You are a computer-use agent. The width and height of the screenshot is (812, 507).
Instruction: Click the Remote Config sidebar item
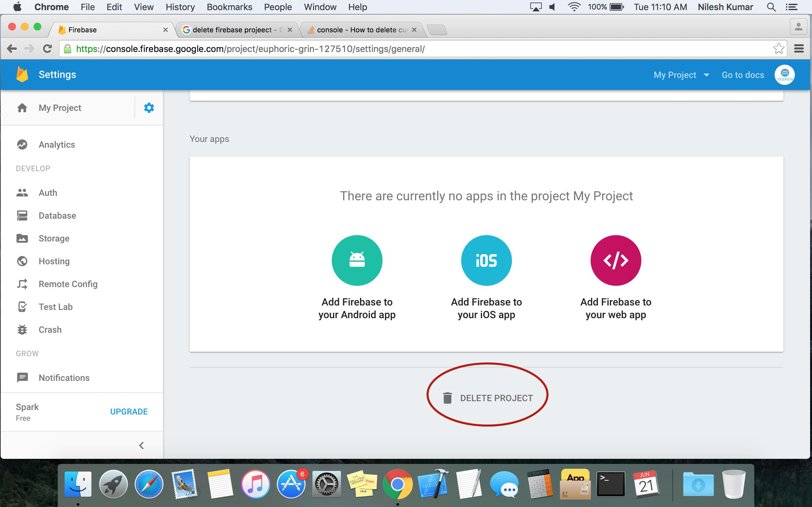click(x=68, y=284)
